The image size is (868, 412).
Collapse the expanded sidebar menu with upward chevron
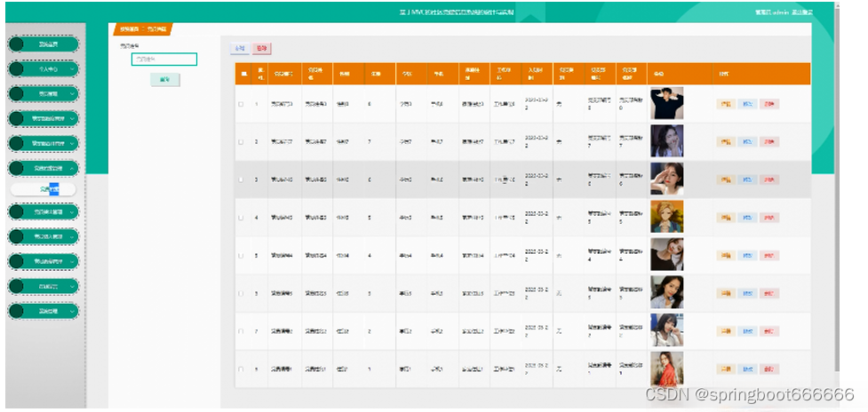[73, 168]
